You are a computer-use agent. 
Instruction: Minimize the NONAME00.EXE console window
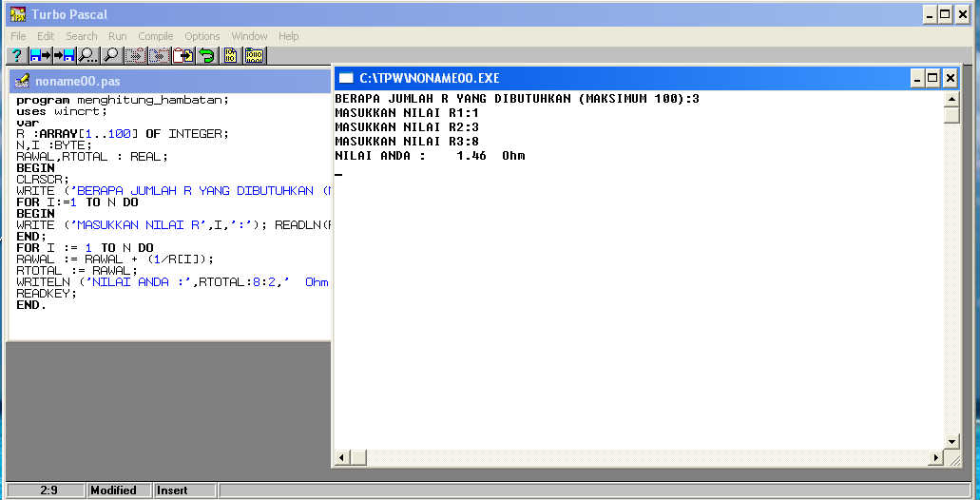pyautogui.click(x=917, y=78)
